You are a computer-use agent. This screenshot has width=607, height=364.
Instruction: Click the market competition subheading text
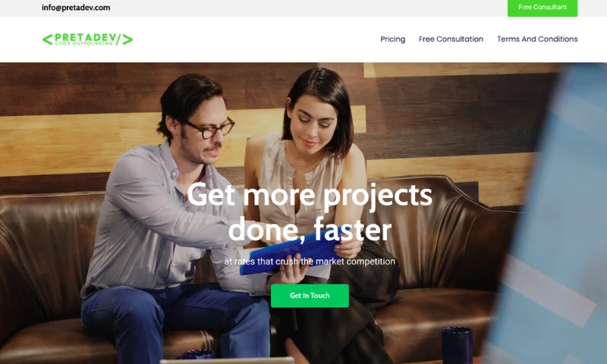point(310,262)
